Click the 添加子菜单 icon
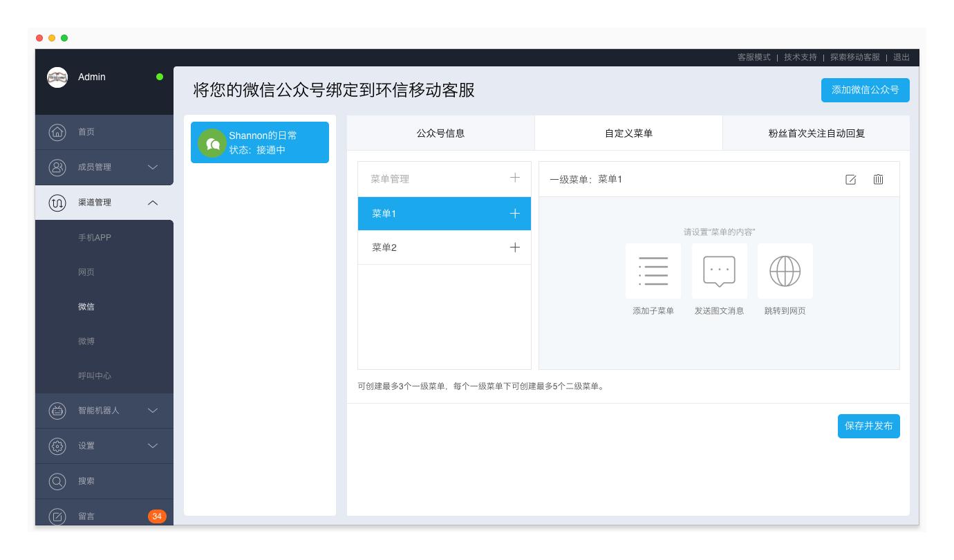954x560 pixels. click(x=653, y=270)
